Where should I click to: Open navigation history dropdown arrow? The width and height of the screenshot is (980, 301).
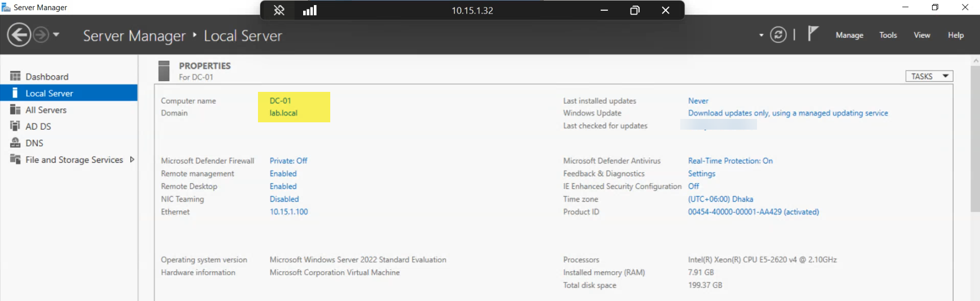pyautogui.click(x=56, y=35)
